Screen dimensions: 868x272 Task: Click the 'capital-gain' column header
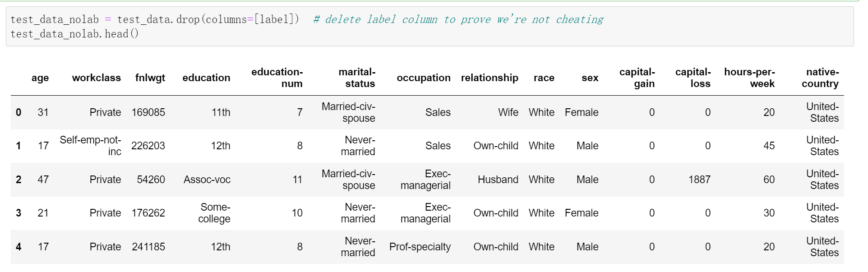pos(637,78)
